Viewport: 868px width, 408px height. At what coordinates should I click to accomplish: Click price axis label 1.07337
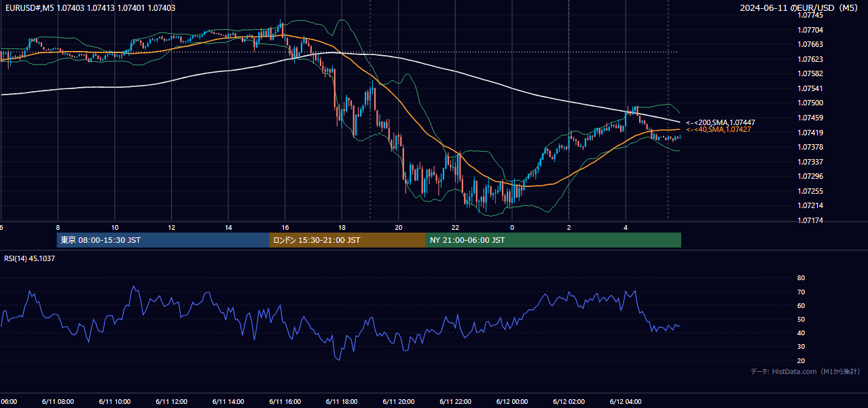click(810, 162)
